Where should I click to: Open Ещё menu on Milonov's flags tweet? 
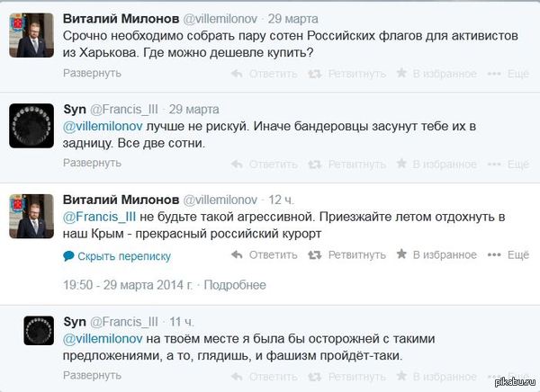tap(511, 76)
